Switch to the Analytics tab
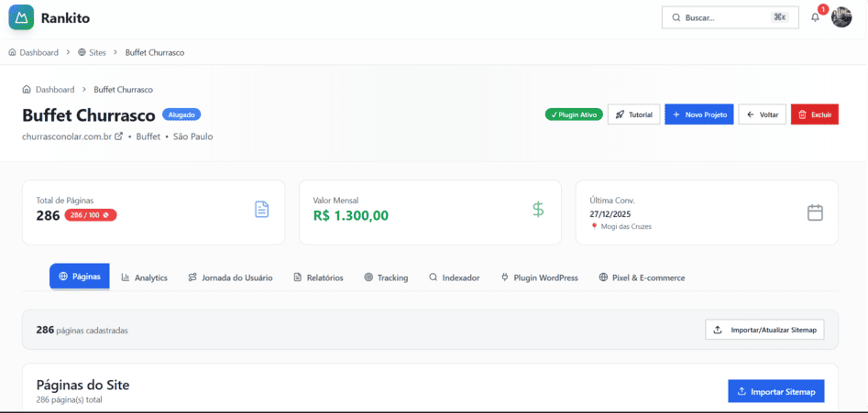 coord(145,277)
